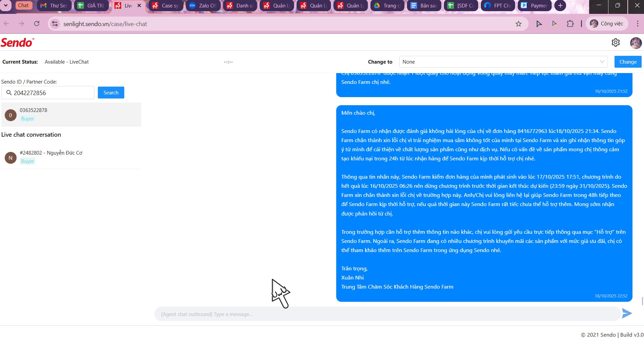The height and width of the screenshot is (339, 644).
Task: Open the Chrome three-dot menu
Action: click(x=638, y=24)
